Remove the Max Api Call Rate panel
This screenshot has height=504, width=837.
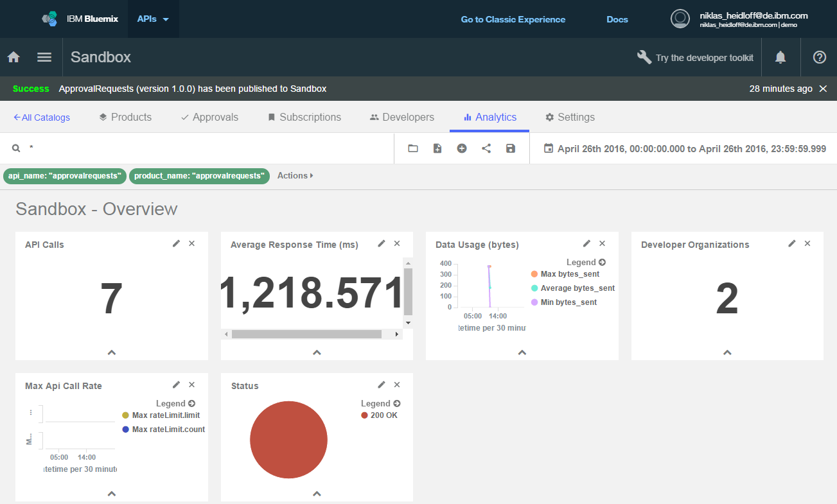tap(191, 385)
